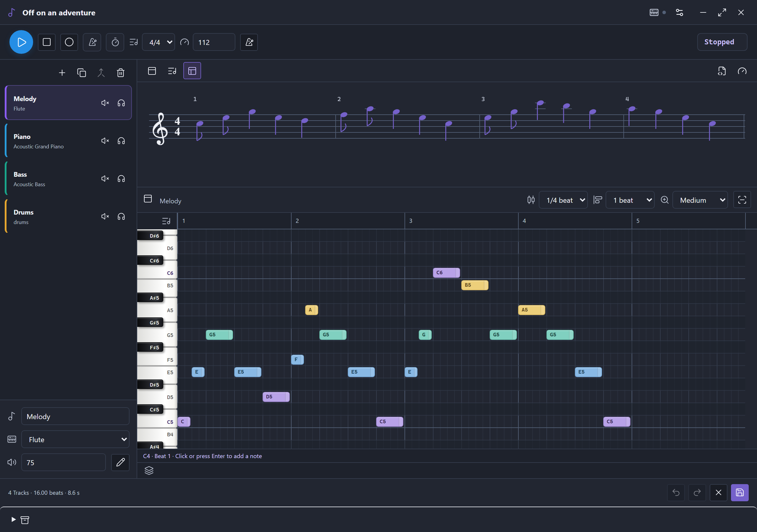Open the 1 beat note length dropdown

[630, 200]
